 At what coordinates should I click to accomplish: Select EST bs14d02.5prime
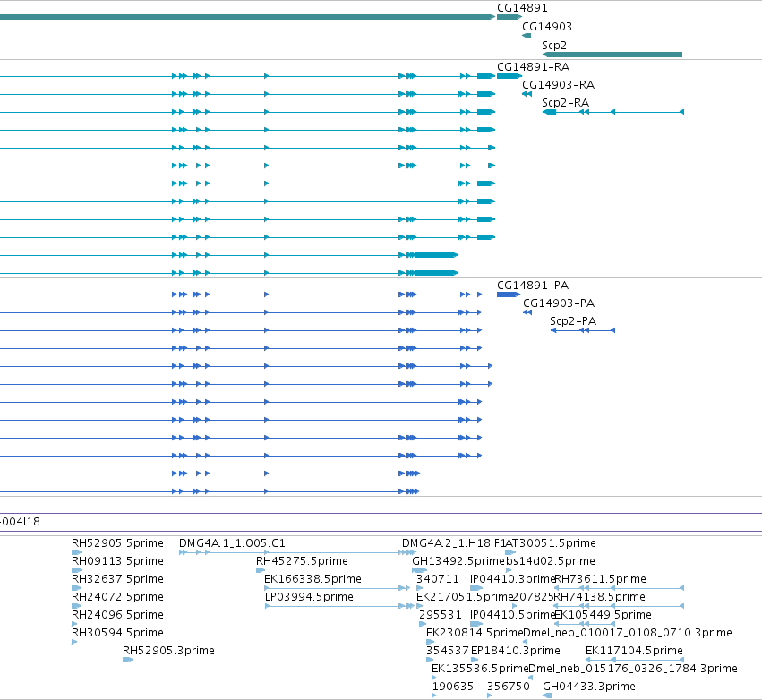pyautogui.click(x=550, y=561)
